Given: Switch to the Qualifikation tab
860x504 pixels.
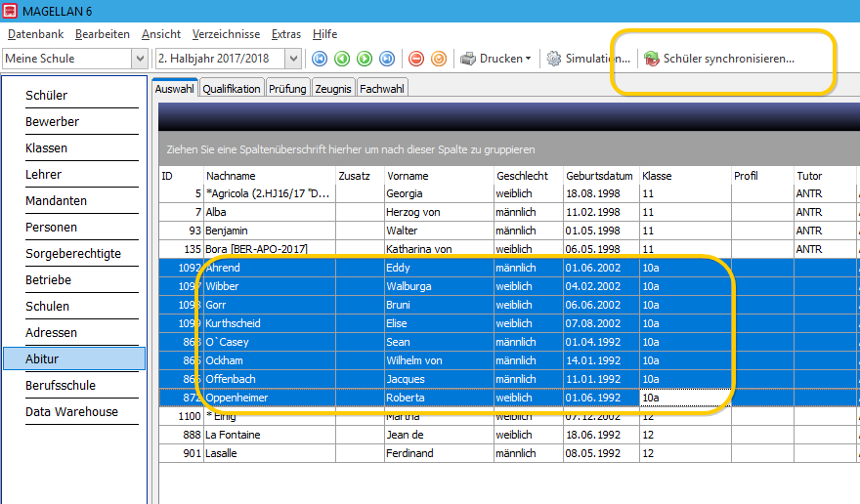Looking at the screenshot, I should pyautogui.click(x=232, y=89).
